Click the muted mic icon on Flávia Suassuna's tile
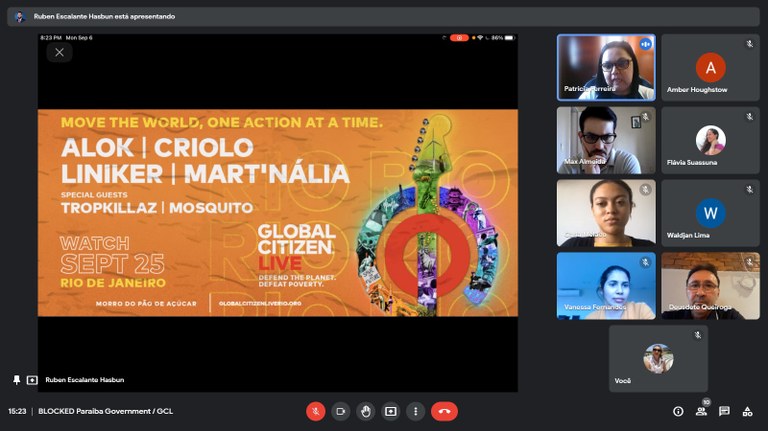Image resolution: width=768 pixels, height=431 pixels. (x=749, y=117)
